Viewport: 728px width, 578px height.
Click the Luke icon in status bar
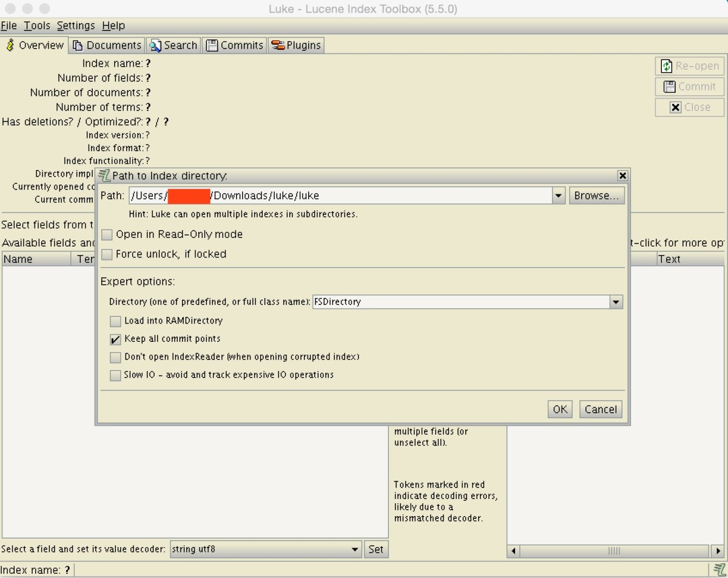(x=720, y=570)
